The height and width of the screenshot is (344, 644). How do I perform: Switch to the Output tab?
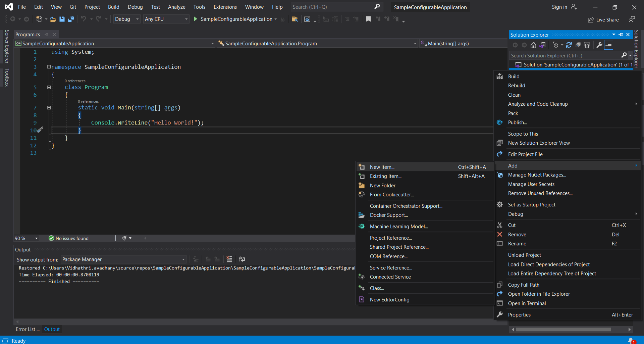pos(52,329)
